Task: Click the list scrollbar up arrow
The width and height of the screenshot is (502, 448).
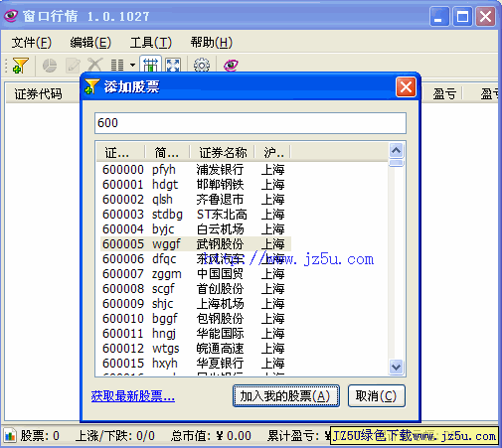Action: coord(396,151)
